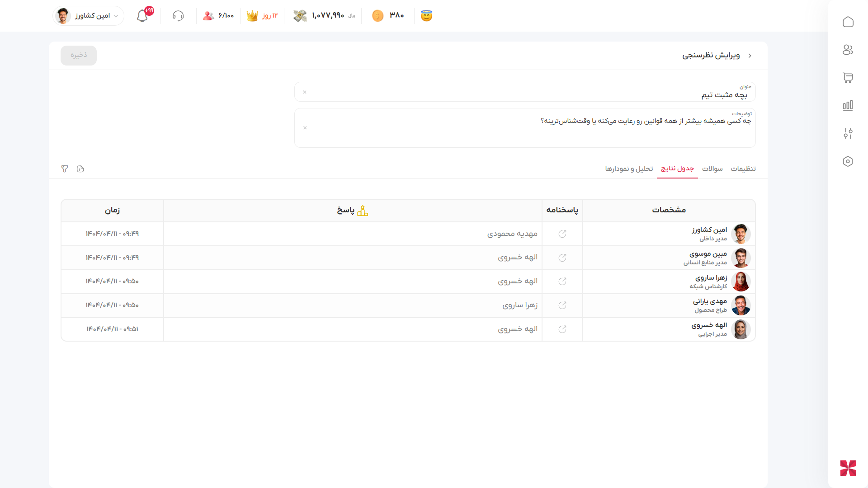
Task: Click the filter funnel icon
Action: pos(65,169)
